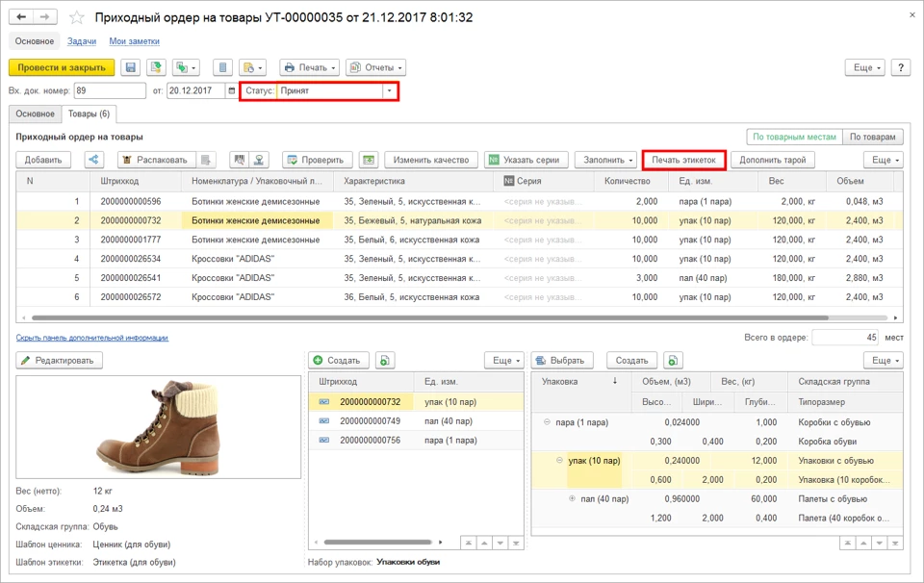Switch view to По товарным местам
924x583 pixels.
click(x=794, y=138)
